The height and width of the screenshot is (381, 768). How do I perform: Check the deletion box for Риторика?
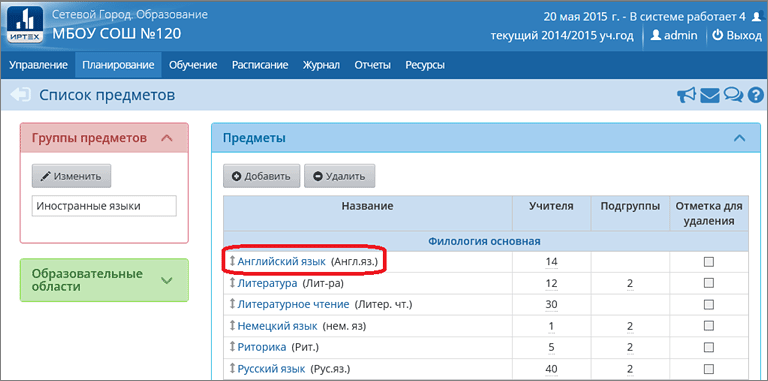709,347
